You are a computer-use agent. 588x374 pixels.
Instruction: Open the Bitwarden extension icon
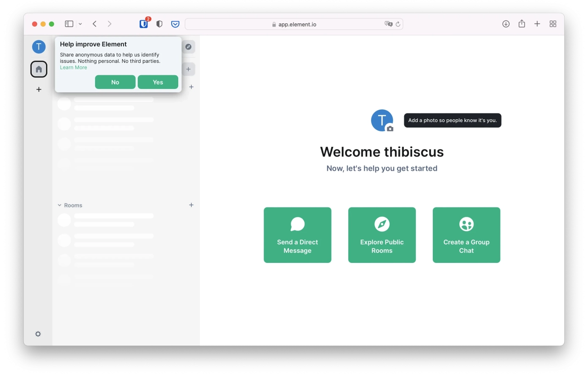(x=144, y=24)
